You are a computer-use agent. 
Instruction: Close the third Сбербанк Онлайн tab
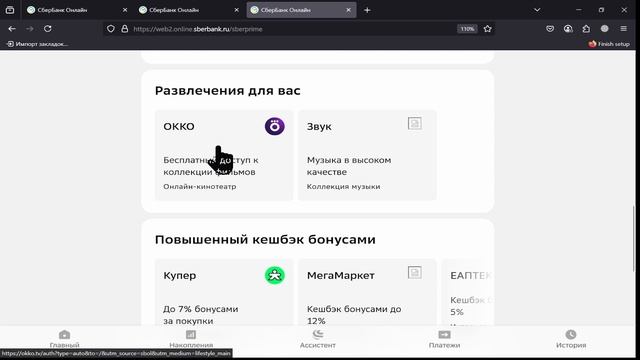(348, 10)
